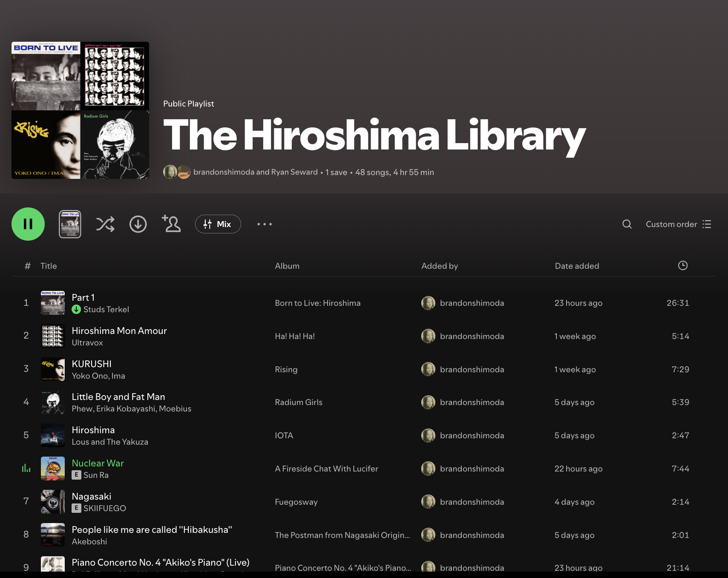Open artist Ultravox

coord(87,342)
